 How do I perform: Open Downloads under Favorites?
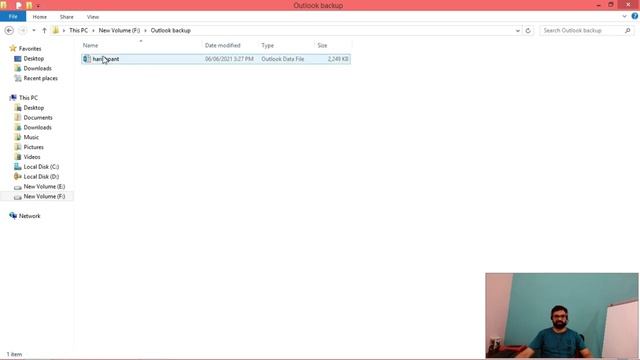click(x=38, y=68)
